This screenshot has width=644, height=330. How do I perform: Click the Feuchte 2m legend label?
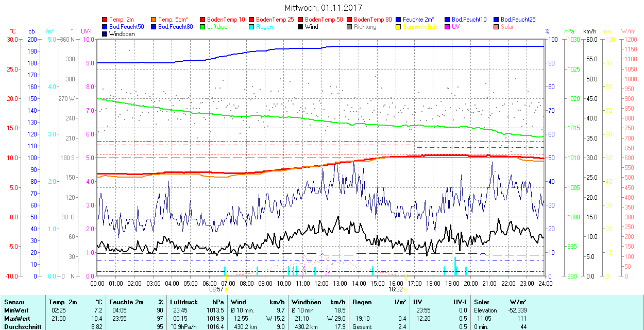(419, 20)
